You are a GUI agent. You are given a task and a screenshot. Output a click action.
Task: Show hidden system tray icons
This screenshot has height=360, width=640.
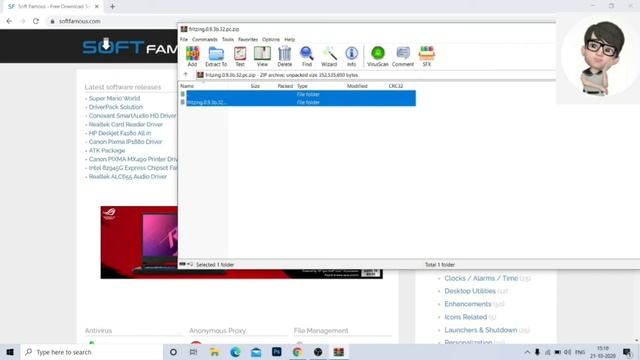527,352
